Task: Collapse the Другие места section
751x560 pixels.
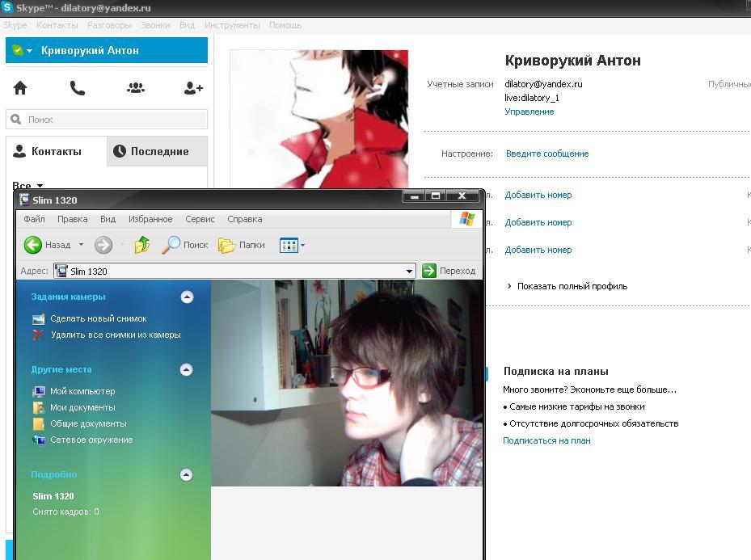Action: pyautogui.click(x=186, y=369)
